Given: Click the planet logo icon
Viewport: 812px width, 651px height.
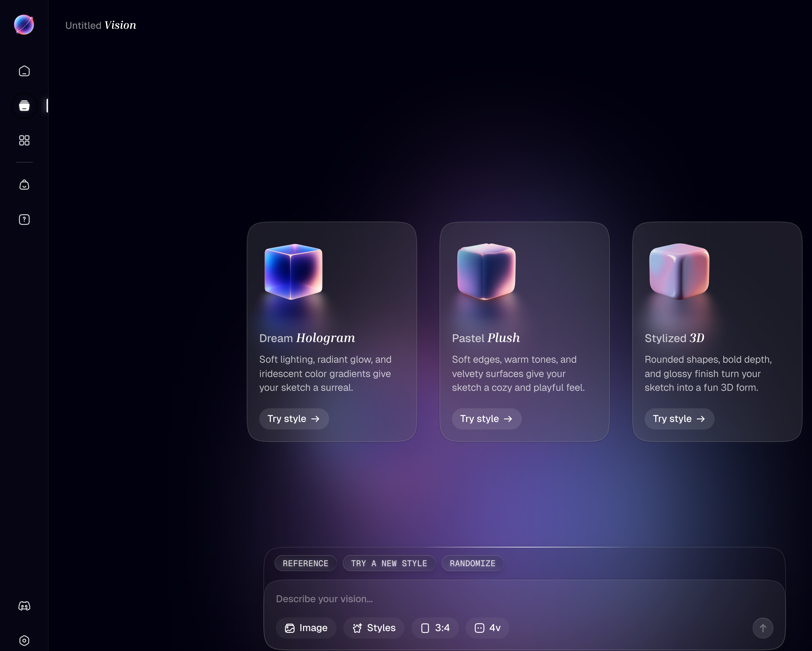Looking at the screenshot, I should pyautogui.click(x=24, y=25).
